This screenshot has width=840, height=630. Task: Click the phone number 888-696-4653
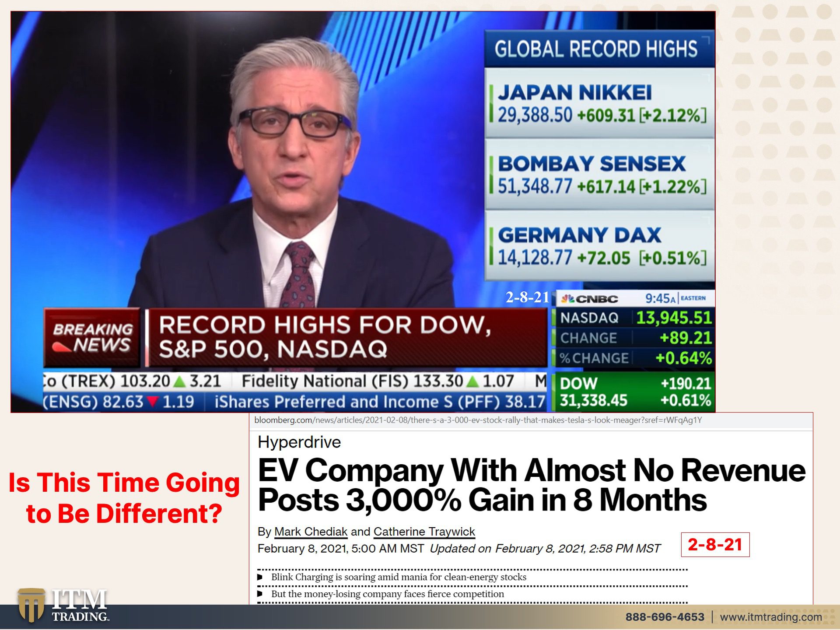665,617
